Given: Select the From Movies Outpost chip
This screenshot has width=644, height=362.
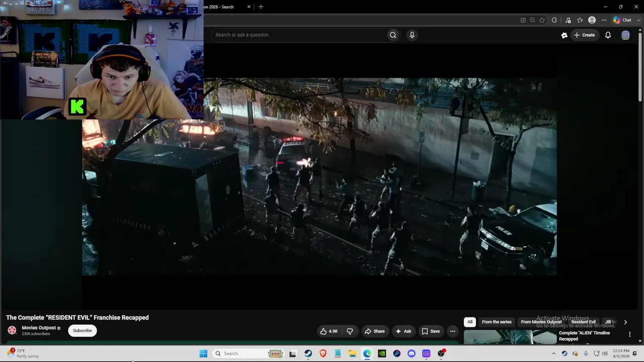Looking at the screenshot, I should tap(541, 322).
